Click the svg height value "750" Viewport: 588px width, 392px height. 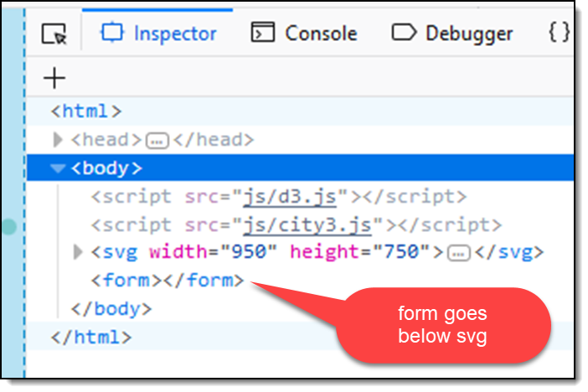coord(401,251)
